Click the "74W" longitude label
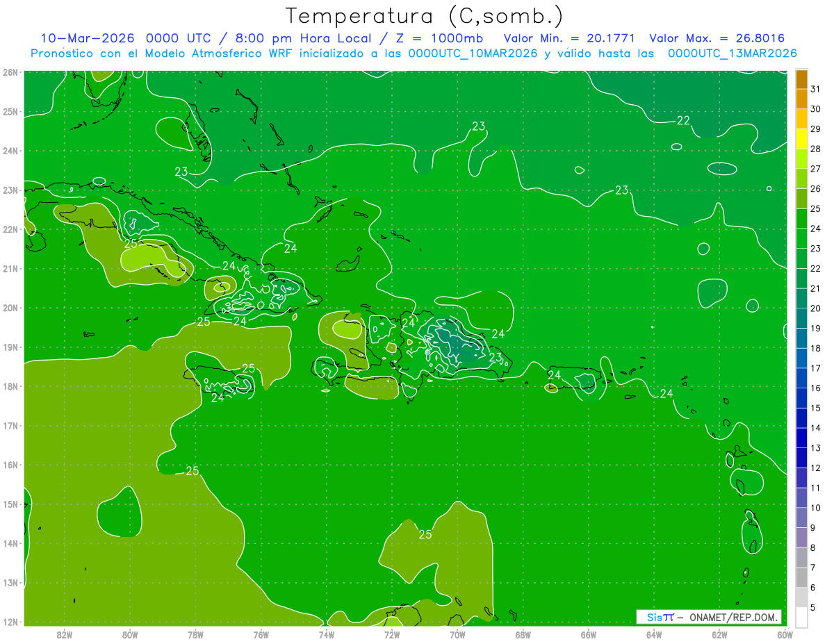 coord(327,634)
